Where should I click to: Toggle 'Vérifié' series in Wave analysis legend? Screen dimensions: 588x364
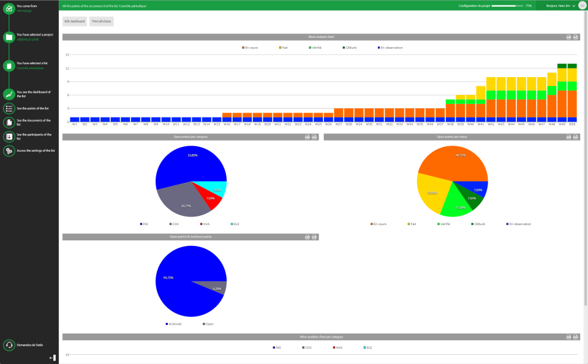coord(315,48)
